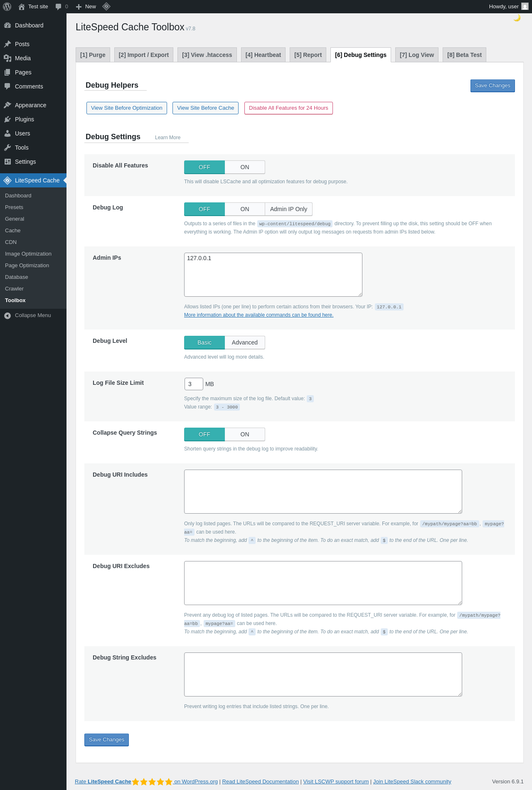Click the Posts pushpin icon
The width and height of the screenshot is (532, 790).
7,44
